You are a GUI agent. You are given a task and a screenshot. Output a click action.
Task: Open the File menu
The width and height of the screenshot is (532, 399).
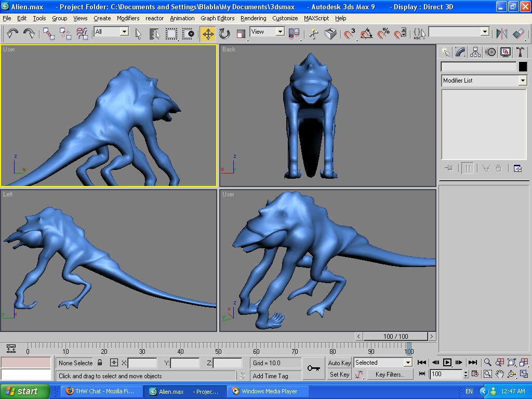7,18
